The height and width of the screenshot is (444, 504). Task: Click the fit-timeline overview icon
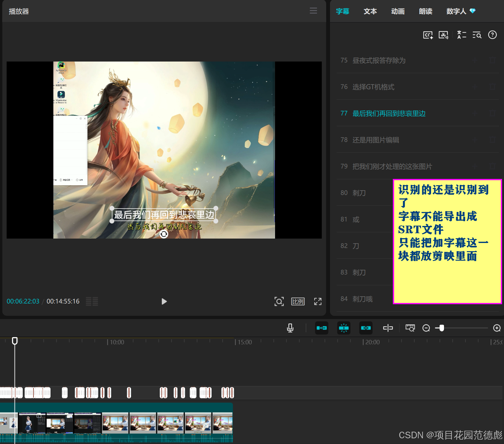click(410, 328)
